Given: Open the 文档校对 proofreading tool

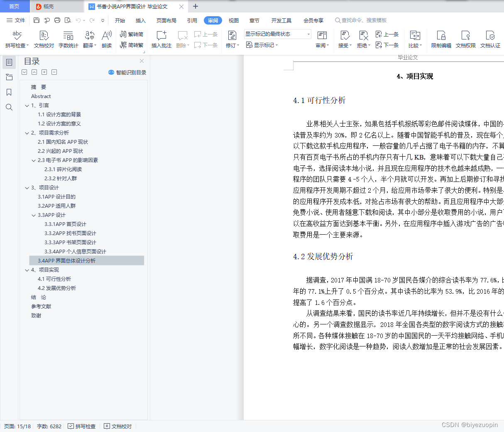Looking at the screenshot, I should 43,39.
